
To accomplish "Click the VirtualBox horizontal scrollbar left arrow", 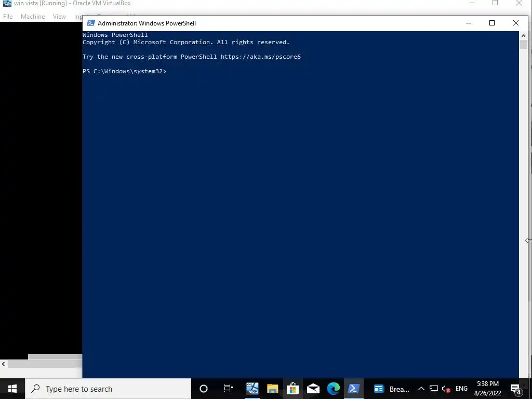I will pyautogui.click(x=4, y=364).
